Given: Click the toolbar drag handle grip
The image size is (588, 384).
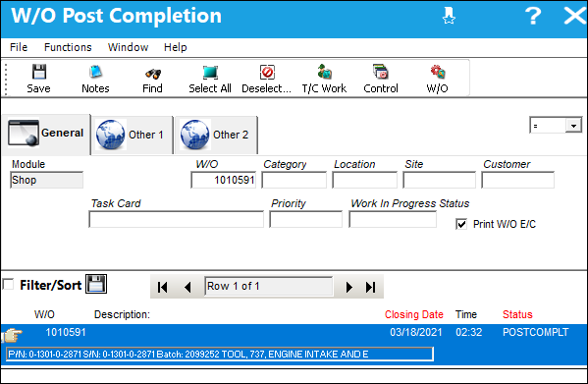Looking at the screenshot, I should click(6, 80).
